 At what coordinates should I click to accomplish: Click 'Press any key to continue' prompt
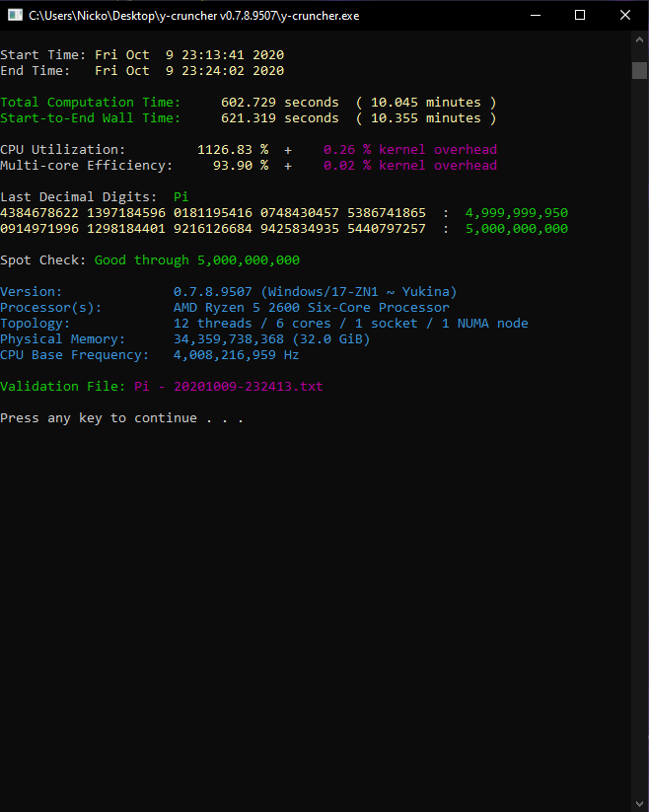point(99,418)
